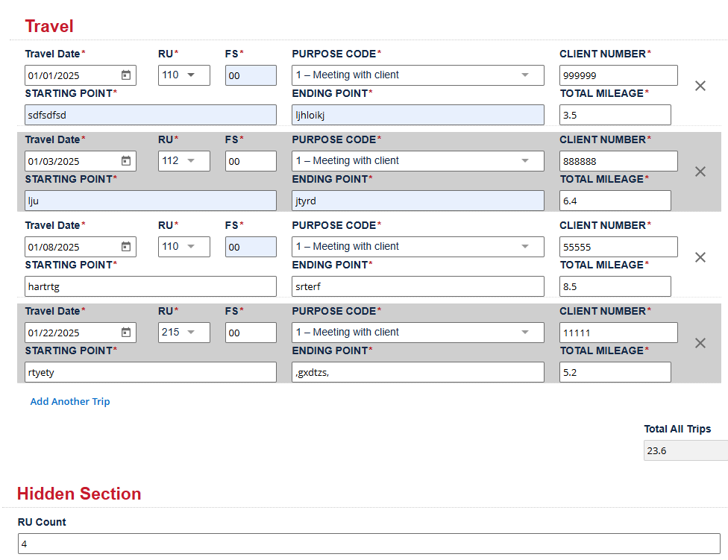Open Purpose Code dropdown for the 01/01/2025 trip
The width and height of the screenshot is (728, 560).
click(x=418, y=75)
